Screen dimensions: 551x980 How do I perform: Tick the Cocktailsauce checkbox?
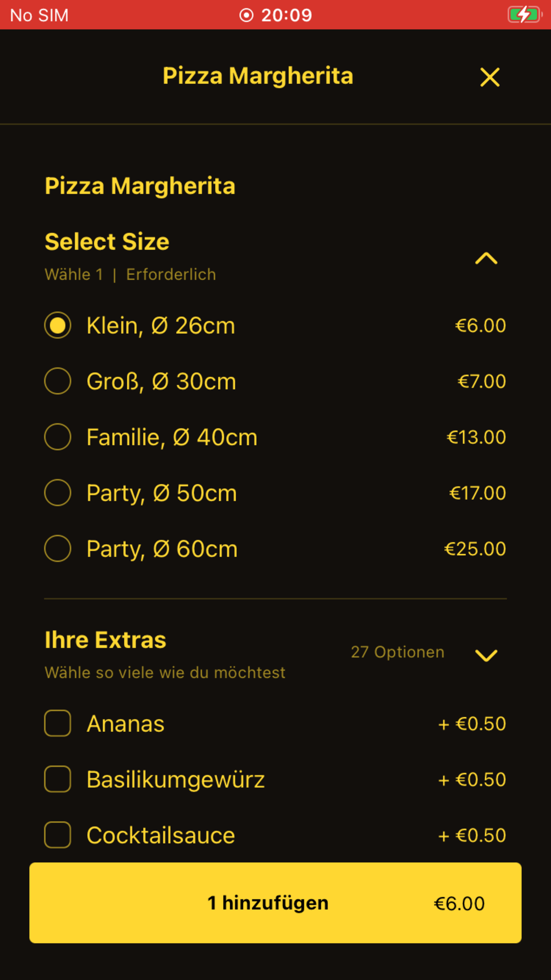click(x=58, y=835)
